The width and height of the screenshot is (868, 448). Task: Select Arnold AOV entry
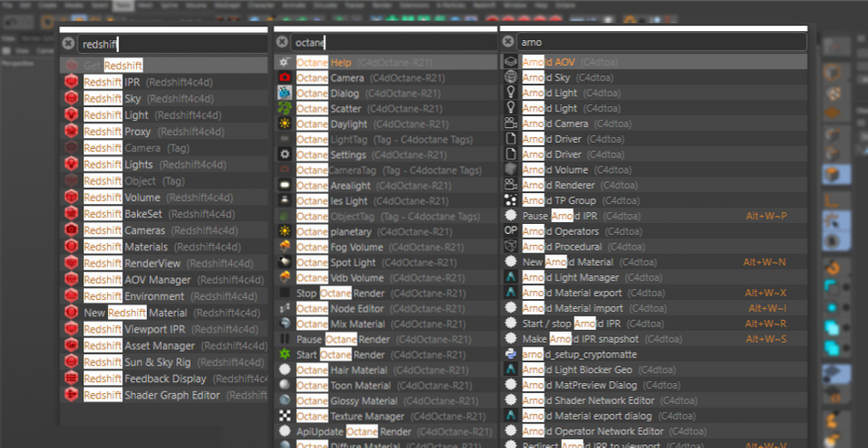tap(654, 62)
